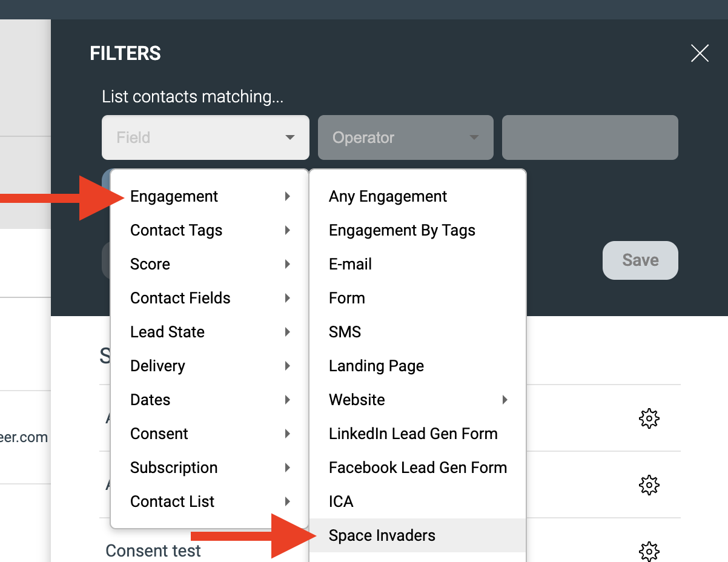728x562 pixels.
Task: Click the empty value input field
Action: [x=590, y=137]
